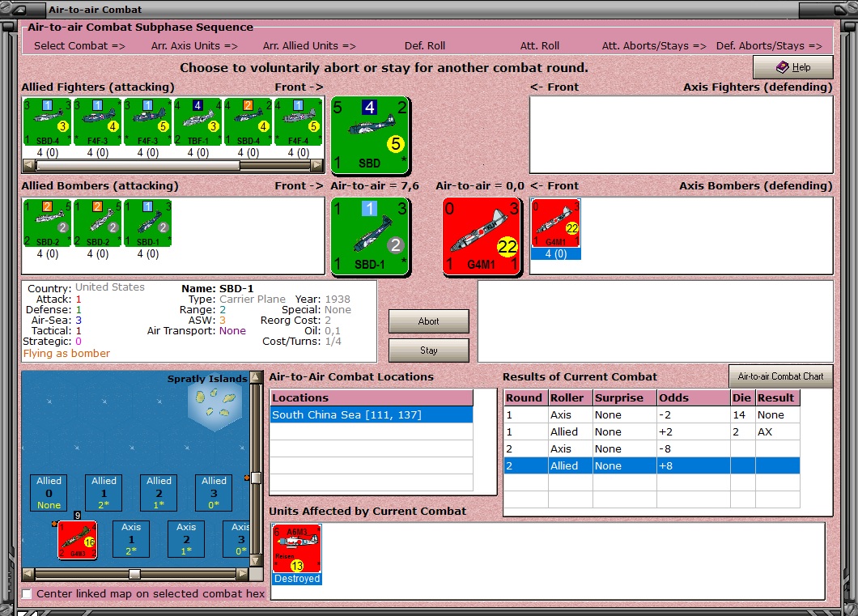The height and width of the screenshot is (616, 858).
Task: Click Axis 2 sea box on map
Action: coord(186,539)
